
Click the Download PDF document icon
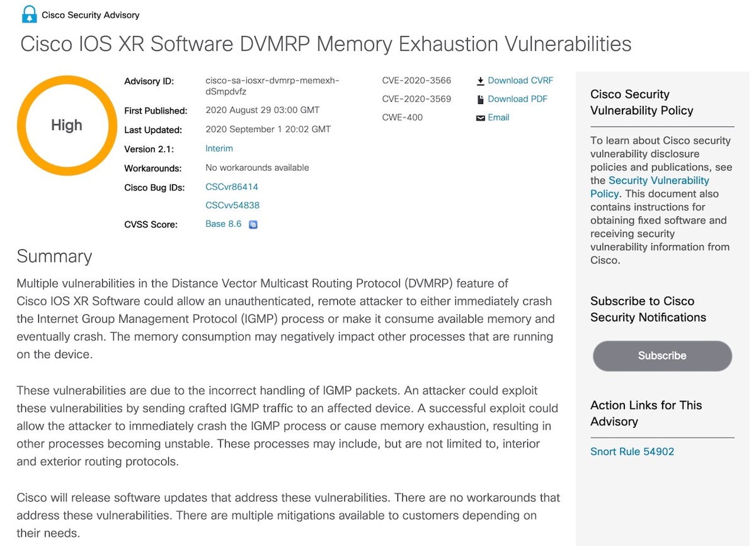480,99
